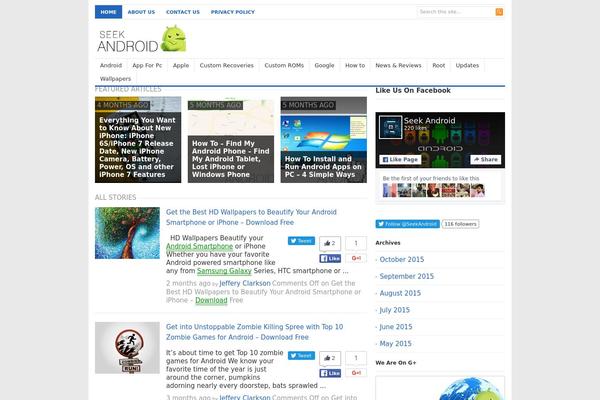600x400 pixels.
Task: Select Root category
Action: [x=439, y=65]
